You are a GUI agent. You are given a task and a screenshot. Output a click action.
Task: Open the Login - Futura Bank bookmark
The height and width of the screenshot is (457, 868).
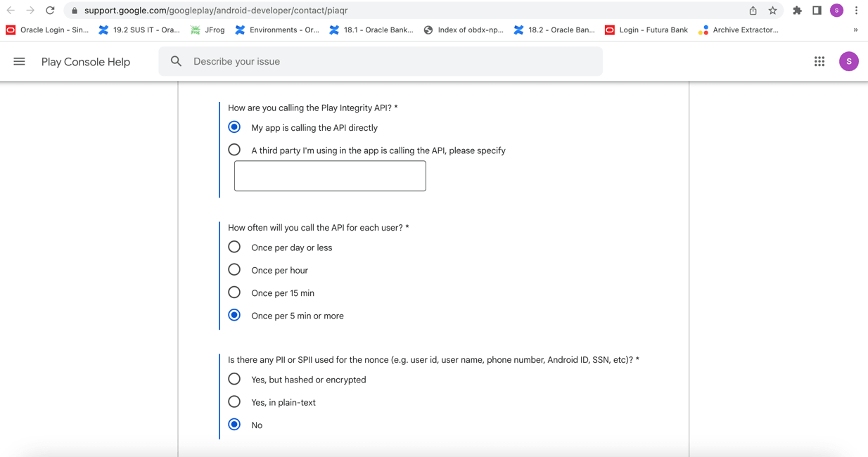pos(646,30)
